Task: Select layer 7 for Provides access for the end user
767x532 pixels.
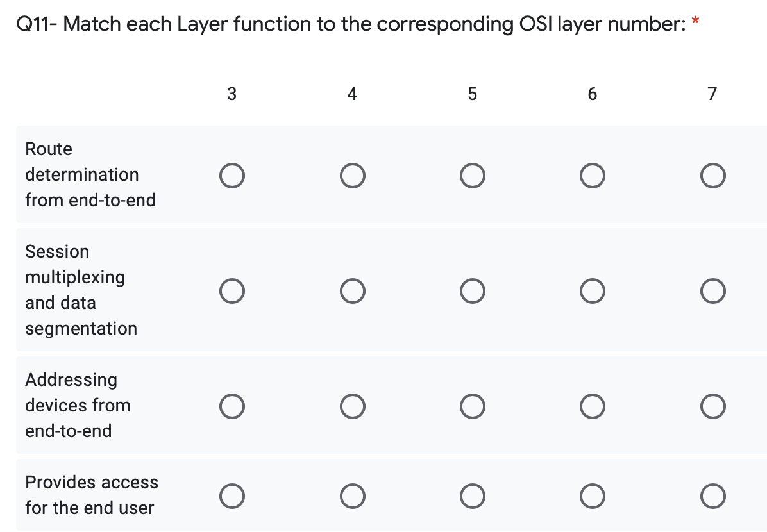Action: 712,495
